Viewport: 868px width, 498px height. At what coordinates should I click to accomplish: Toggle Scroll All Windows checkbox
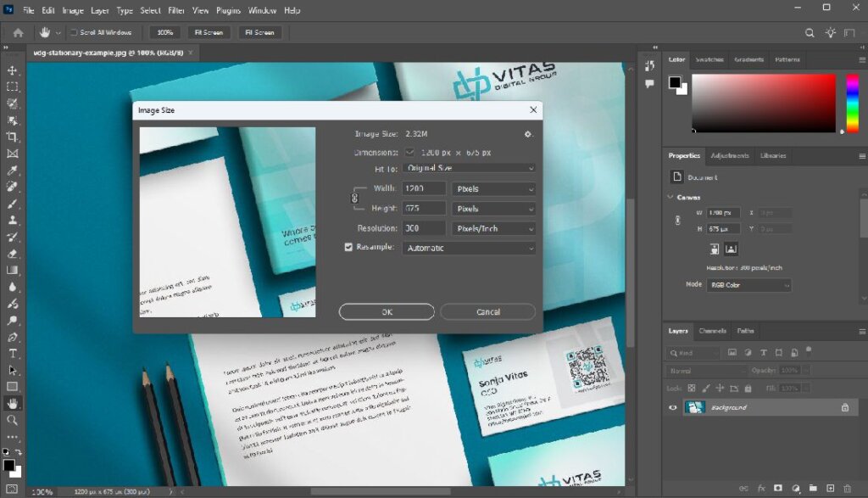click(x=74, y=33)
